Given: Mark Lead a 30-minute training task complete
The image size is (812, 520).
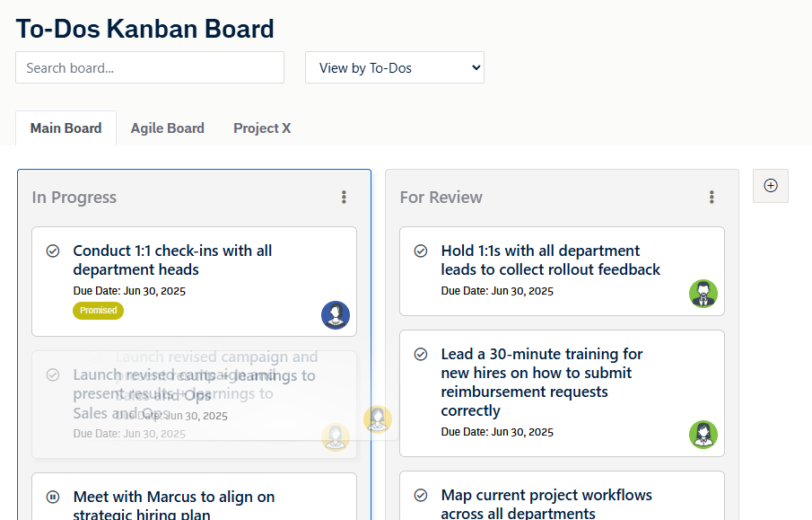Looking at the screenshot, I should pyautogui.click(x=421, y=354).
